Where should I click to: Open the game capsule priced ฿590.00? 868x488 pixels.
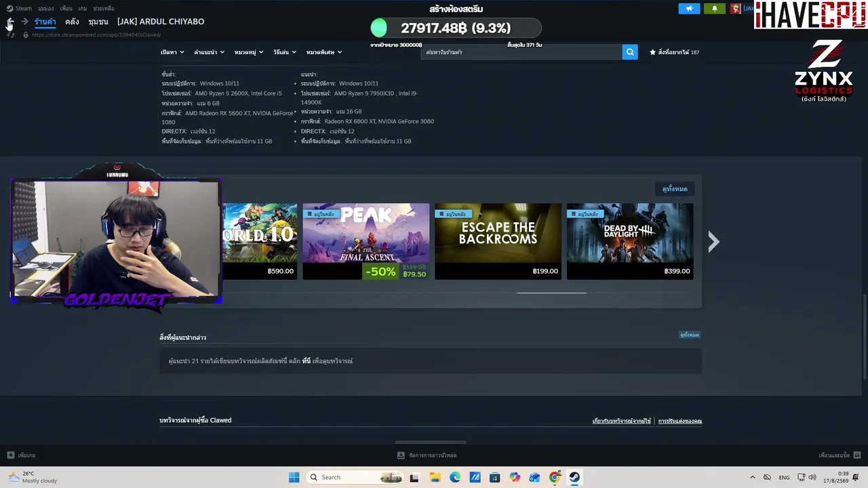pyautogui.click(x=260, y=241)
